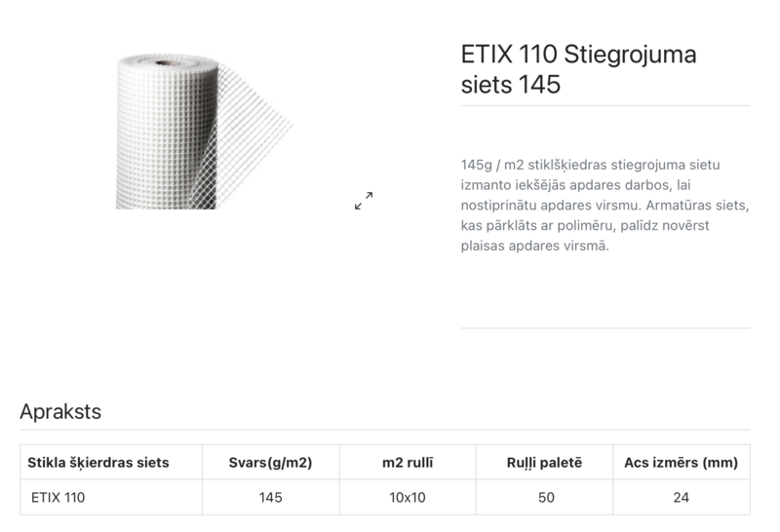
Task: Select the 10x10 roll size cell
Action: [x=408, y=497]
